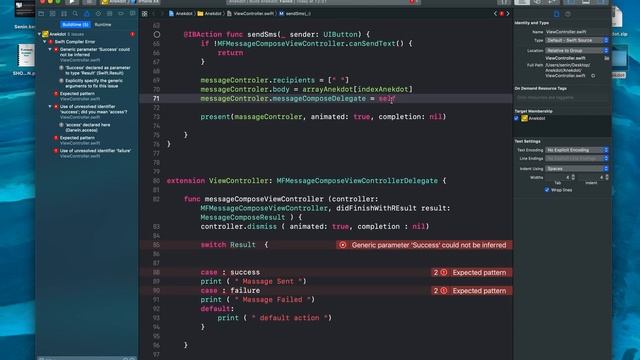Open the Debug navigator icon
Viewport: 640px width, 360px height.
point(109,13)
